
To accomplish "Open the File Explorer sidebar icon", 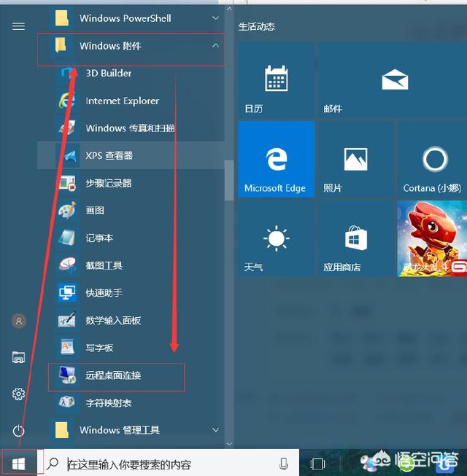I will point(18,357).
